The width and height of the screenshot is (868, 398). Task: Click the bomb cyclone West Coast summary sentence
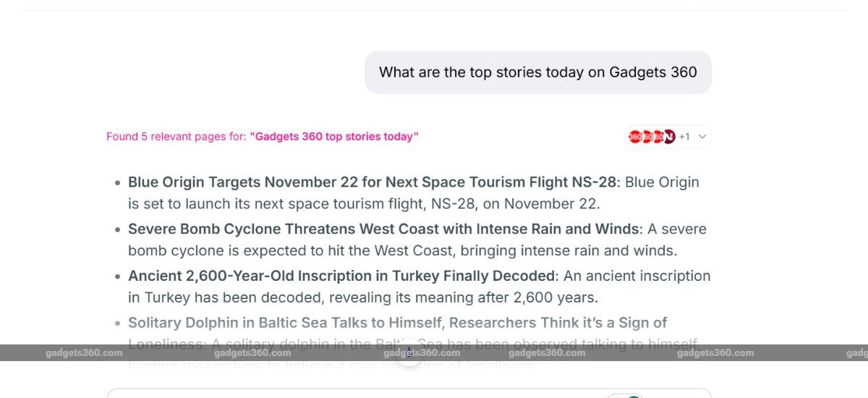pyautogui.click(x=402, y=252)
